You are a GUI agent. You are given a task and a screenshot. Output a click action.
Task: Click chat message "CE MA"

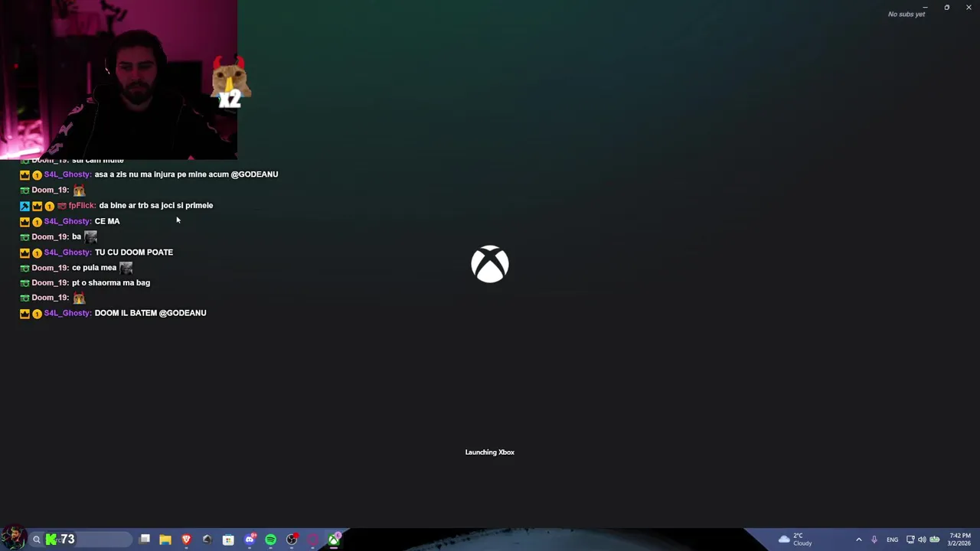(x=107, y=221)
